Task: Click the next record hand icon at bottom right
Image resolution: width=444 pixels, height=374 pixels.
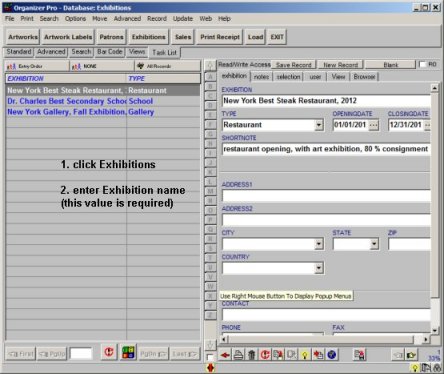Action: click(411, 355)
